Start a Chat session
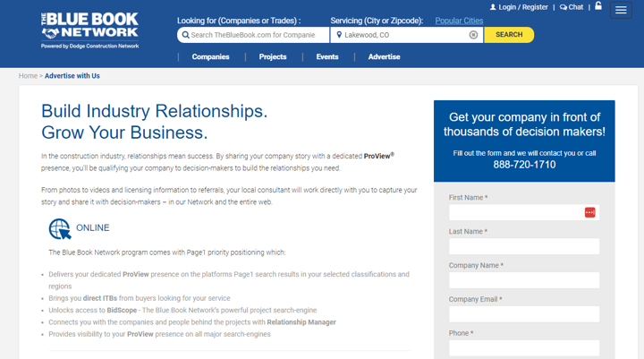 pos(575,7)
